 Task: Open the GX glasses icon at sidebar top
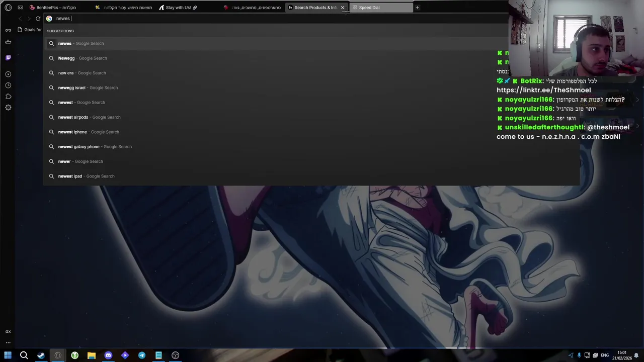pos(8,30)
